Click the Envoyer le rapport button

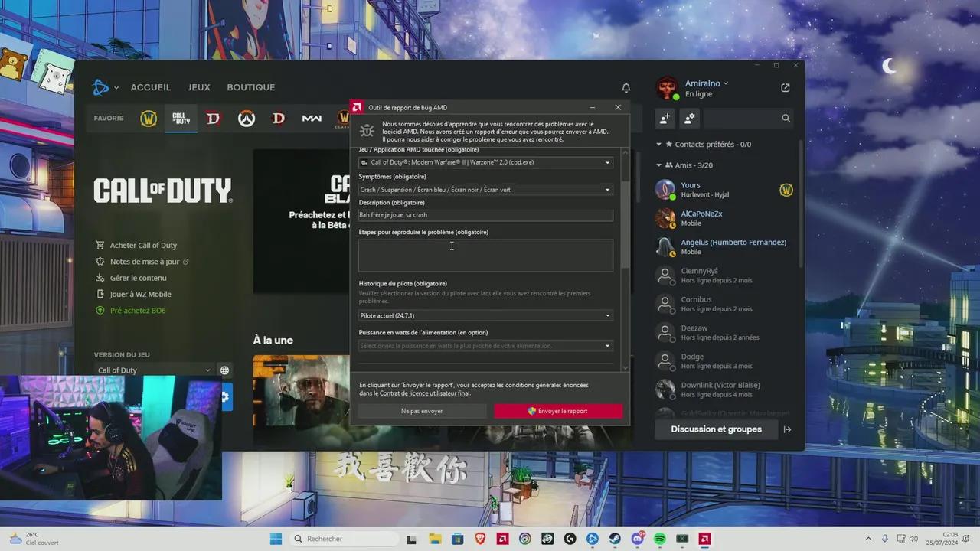(558, 411)
